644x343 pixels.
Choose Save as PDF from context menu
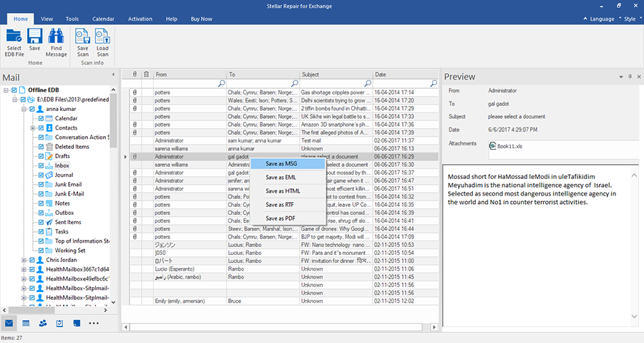282,218
